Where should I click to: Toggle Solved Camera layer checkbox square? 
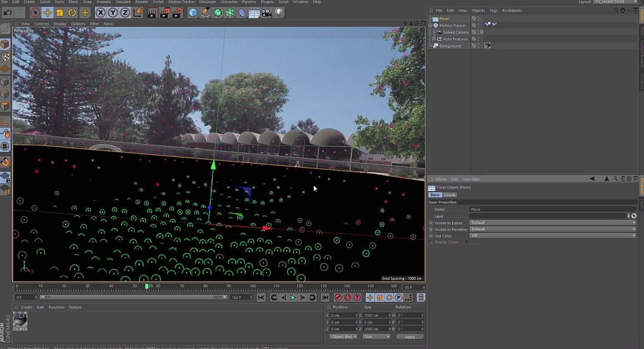[x=473, y=32]
